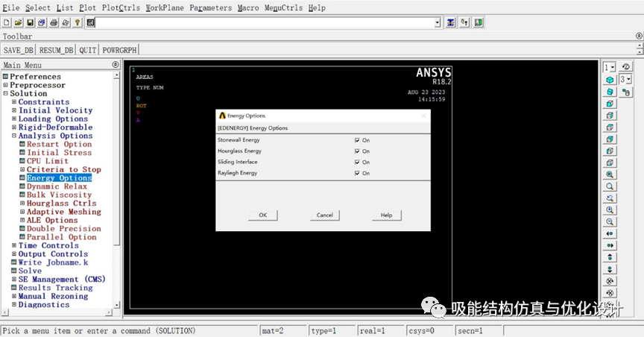
Task: Open the Select menu
Action: pyautogui.click(x=38, y=7)
